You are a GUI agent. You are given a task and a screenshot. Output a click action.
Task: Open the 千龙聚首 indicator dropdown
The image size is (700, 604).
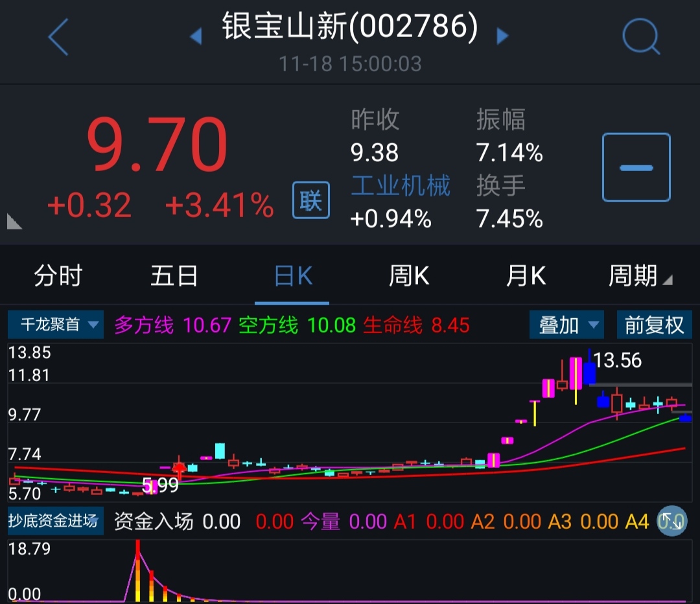(x=55, y=325)
